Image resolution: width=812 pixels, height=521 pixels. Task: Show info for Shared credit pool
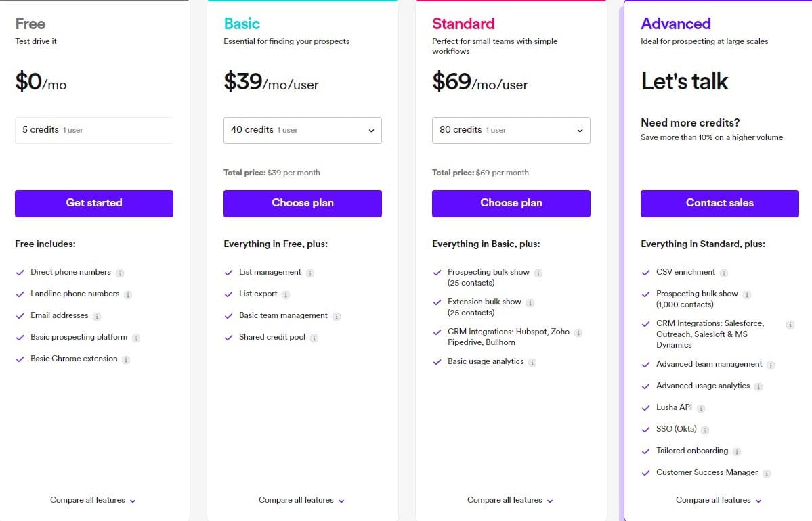click(314, 338)
